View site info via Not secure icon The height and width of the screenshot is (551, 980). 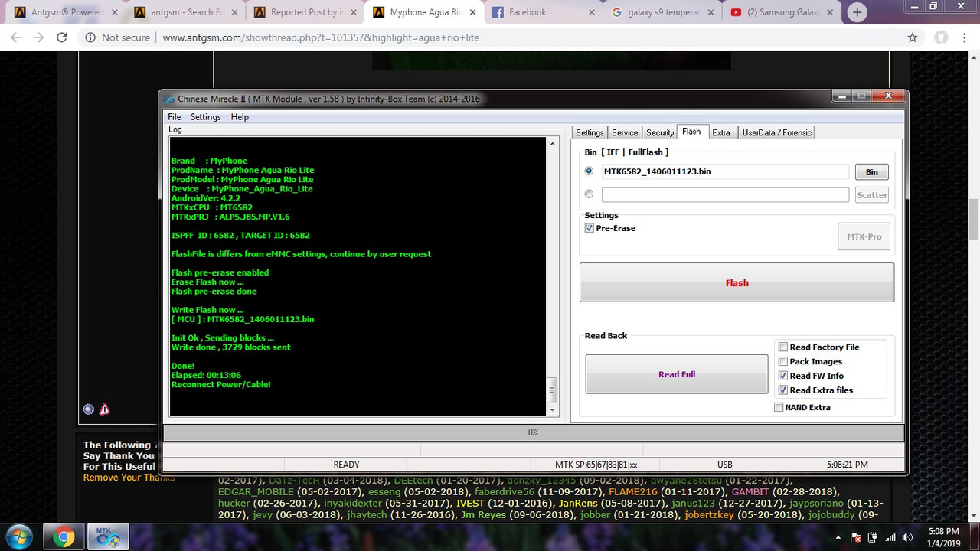coord(90,37)
